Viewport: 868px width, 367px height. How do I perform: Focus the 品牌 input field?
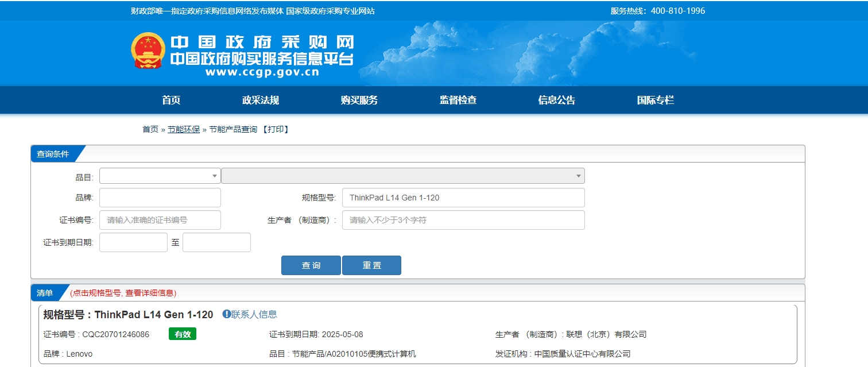[160, 198]
